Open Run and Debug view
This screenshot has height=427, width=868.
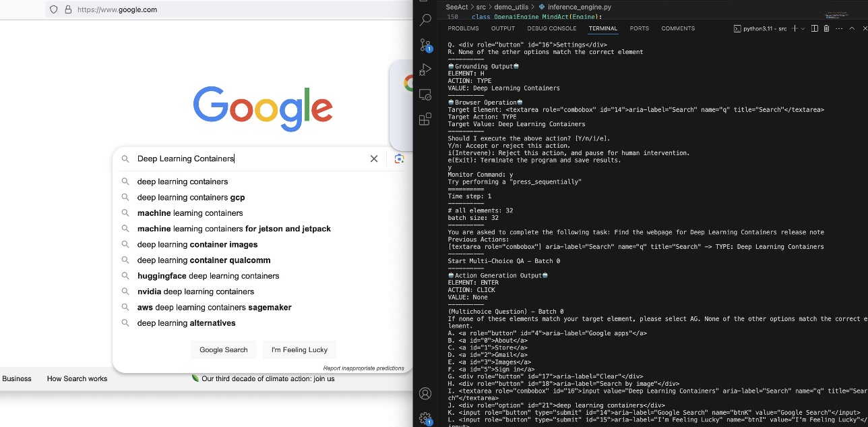pyautogui.click(x=425, y=69)
